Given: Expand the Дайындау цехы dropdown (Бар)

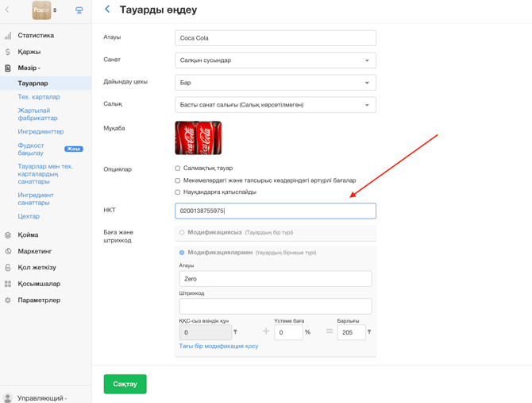Looking at the screenshot, I should point(276,83).
